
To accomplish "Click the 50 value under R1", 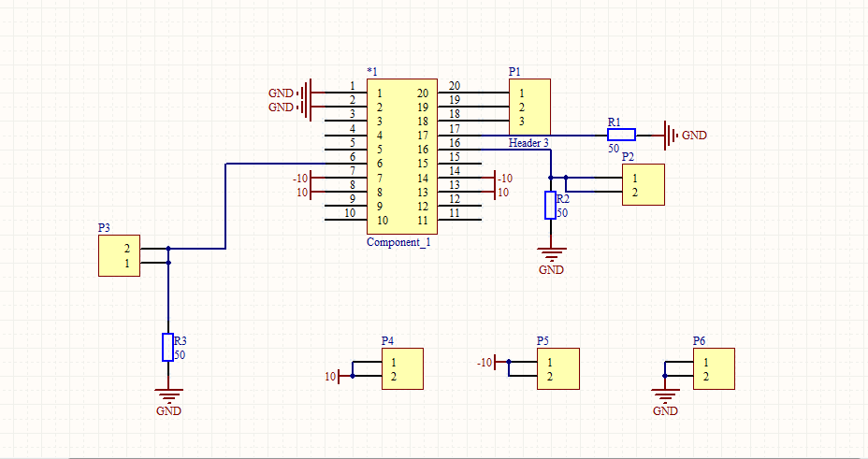I will coord(614,149).
